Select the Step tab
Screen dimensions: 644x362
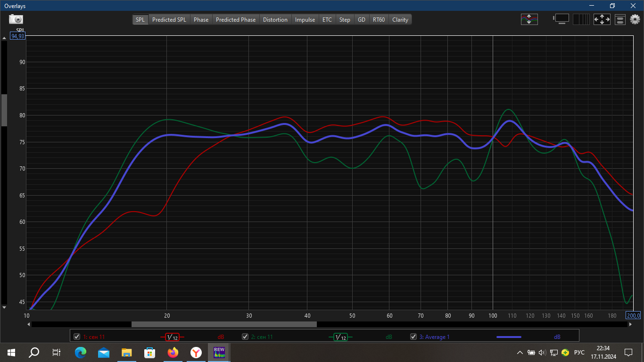[345, 19]
